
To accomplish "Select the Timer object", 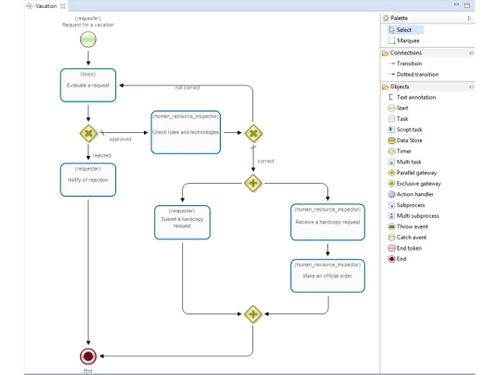I will (400, 151).
